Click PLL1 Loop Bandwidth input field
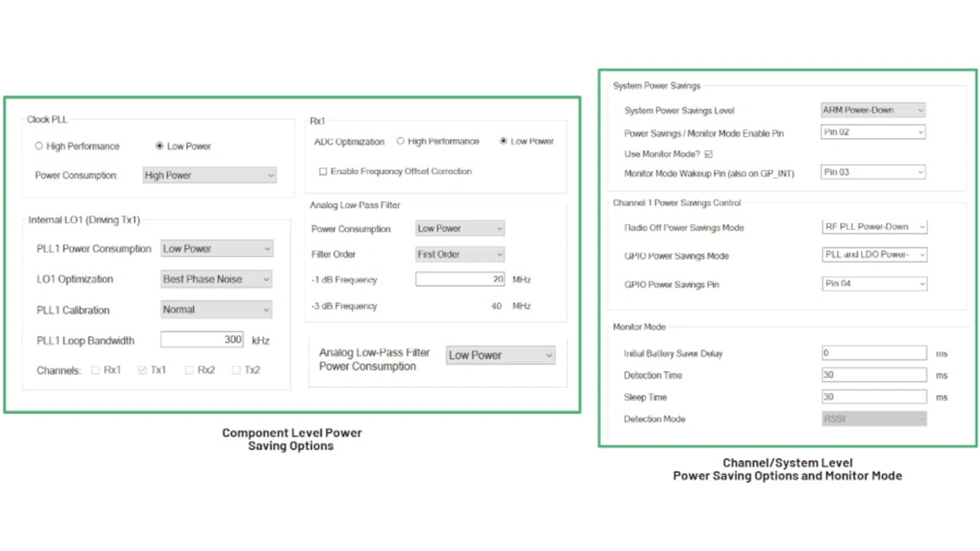Image resolution: width=980 pixels, height=551 pixels. [202, 340]
